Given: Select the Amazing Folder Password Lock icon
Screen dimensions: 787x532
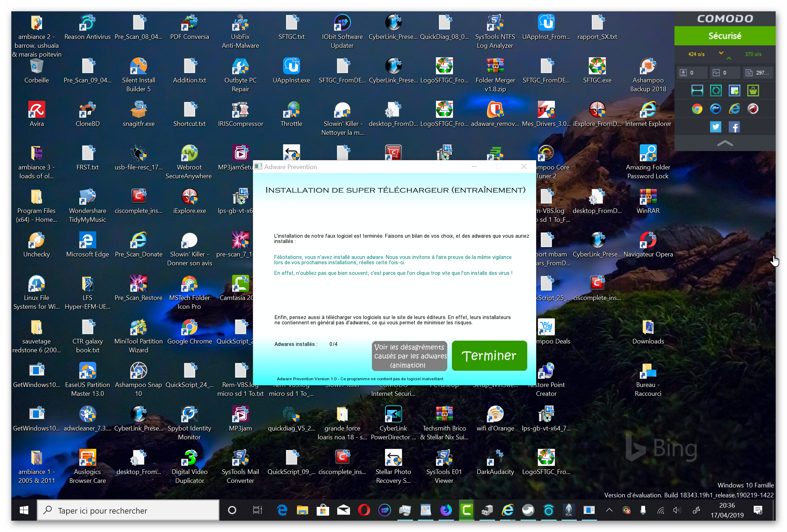Looking at the screenshot, I should 648,162.
